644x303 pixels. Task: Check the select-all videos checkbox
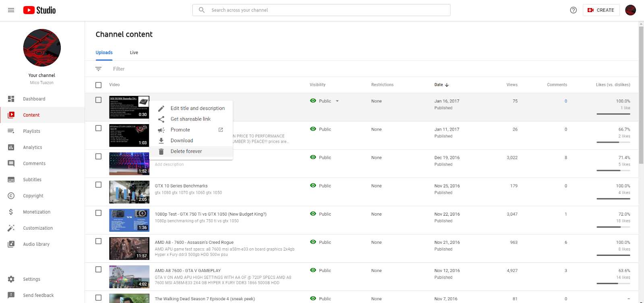point(99,85)
